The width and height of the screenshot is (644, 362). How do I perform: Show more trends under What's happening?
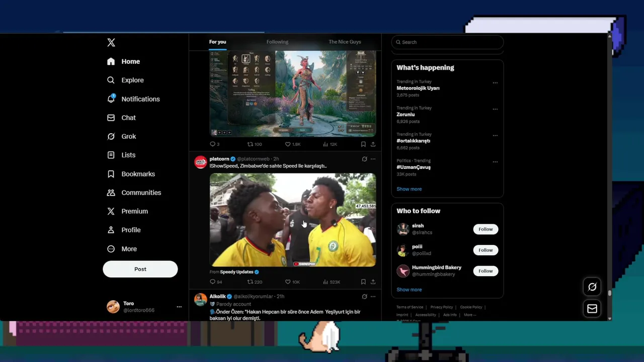[x=409, y=189]
